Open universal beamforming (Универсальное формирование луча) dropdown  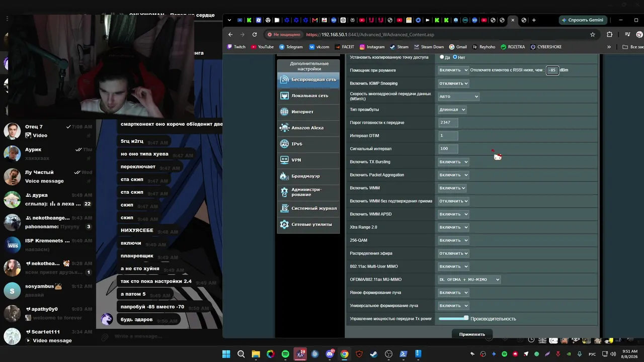pyautogui.click(x=453, y=306)
